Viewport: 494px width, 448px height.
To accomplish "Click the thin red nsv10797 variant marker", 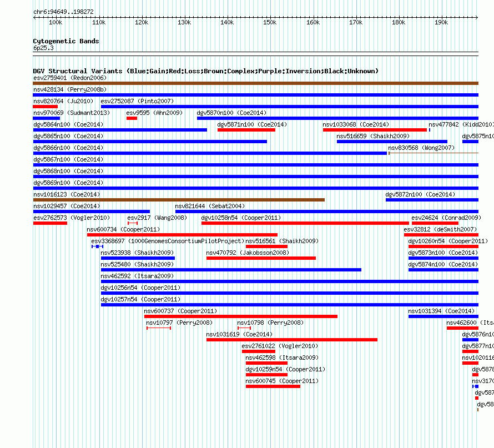I will click(x=159, y=328).
